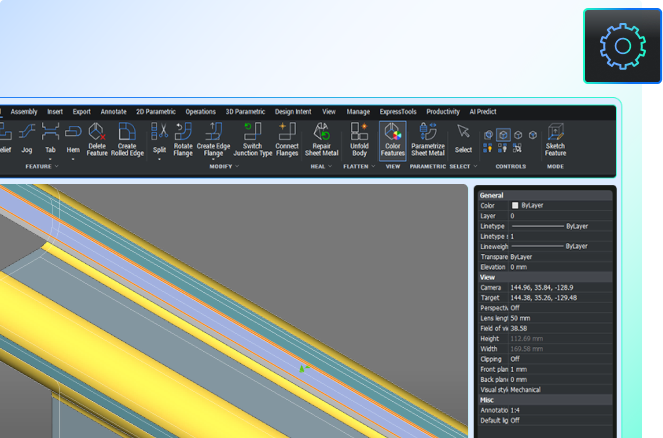Toggle Default lighting Off value
Viewport: 663px width, 438px height.
(x=560, y=420)
